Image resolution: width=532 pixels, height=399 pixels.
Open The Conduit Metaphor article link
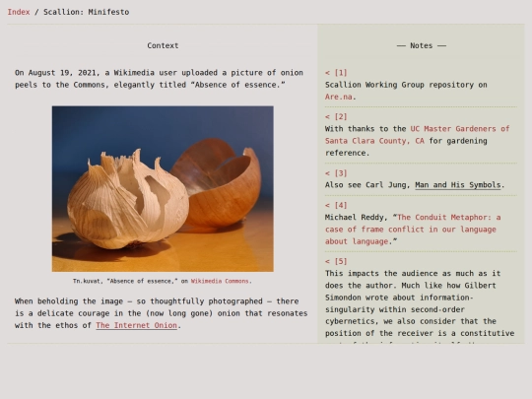click(x=413, y=230)
